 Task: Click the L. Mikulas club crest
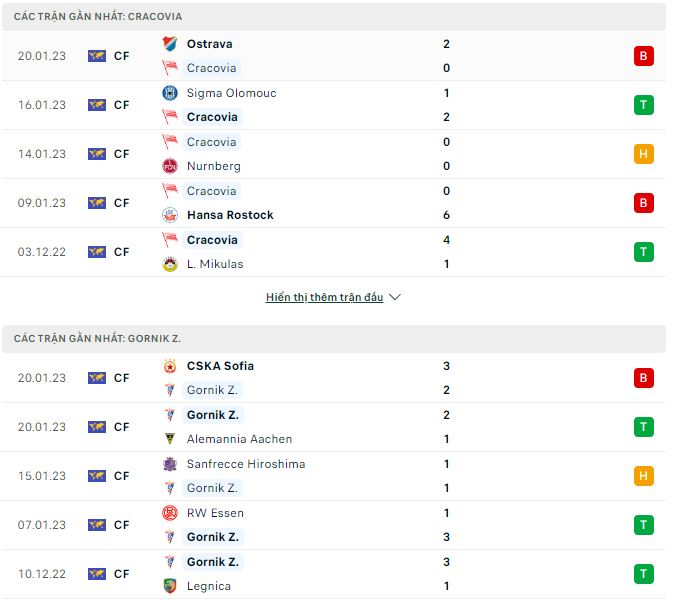tap(170, 264)
